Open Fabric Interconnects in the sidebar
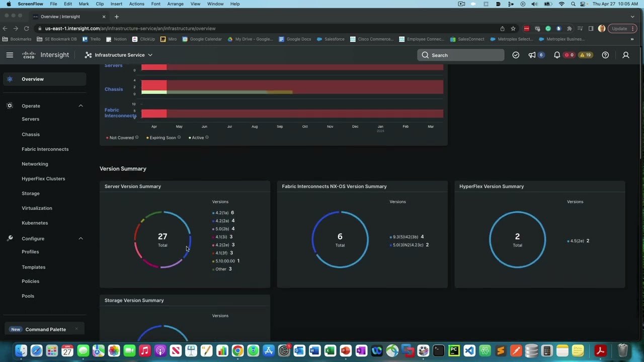 (45, 149)
